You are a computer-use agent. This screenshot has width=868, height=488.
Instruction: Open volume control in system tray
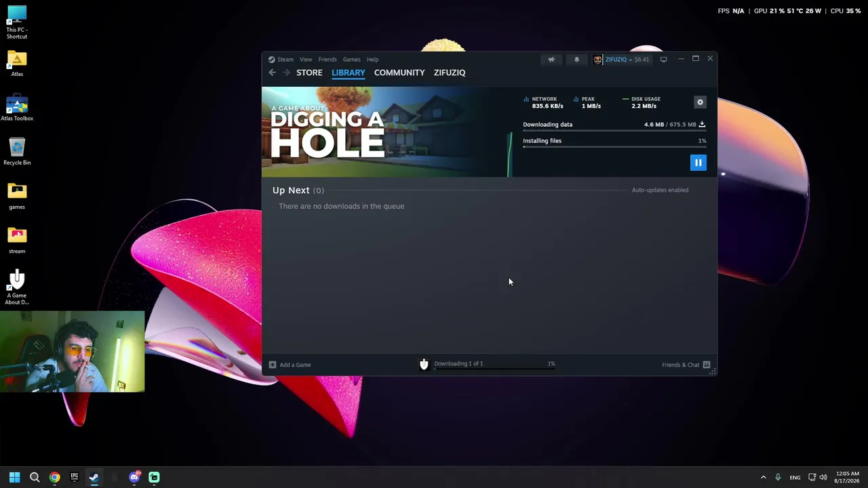(823, 477)
